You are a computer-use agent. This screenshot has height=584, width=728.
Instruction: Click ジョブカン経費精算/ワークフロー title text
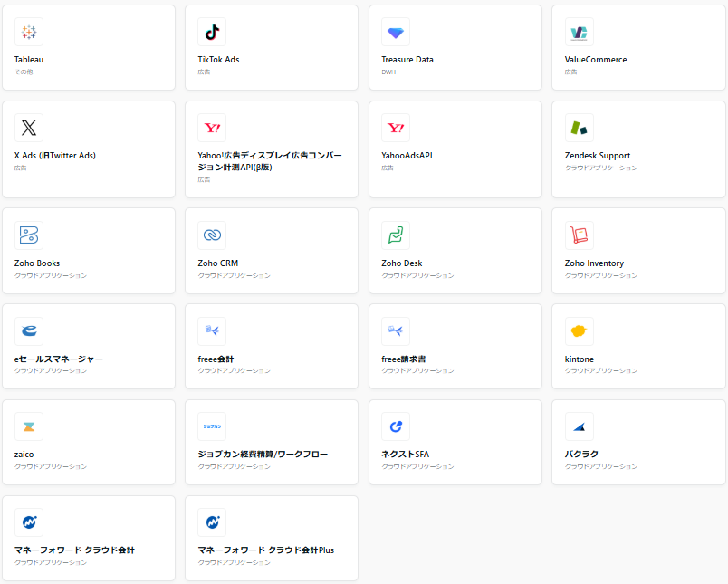point(263,454)
